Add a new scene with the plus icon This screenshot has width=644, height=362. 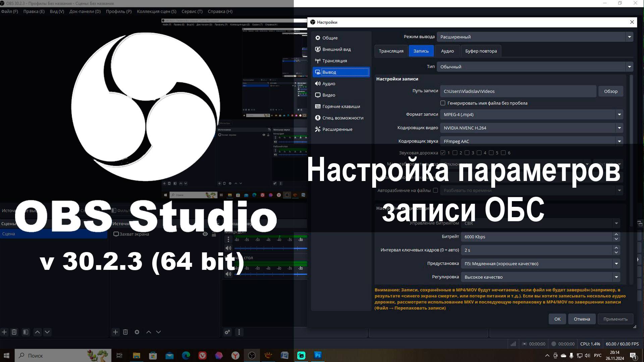click(x=4, y=332)
